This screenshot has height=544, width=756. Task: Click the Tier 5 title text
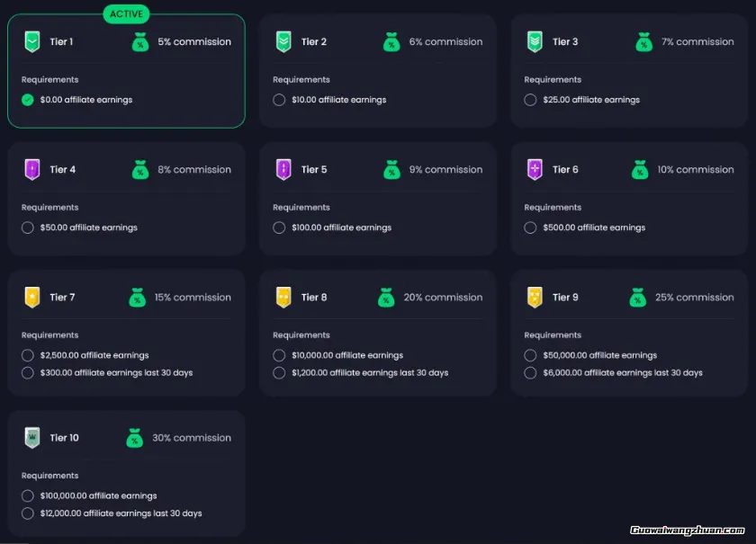pos(314,169)
